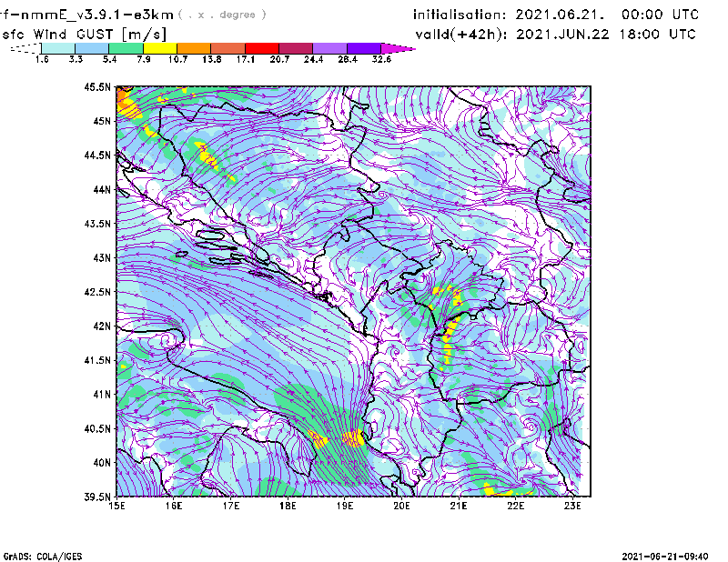Click the '21E' longitude label
The width and height of the screenshot is (728, 562).
[459, 506]
